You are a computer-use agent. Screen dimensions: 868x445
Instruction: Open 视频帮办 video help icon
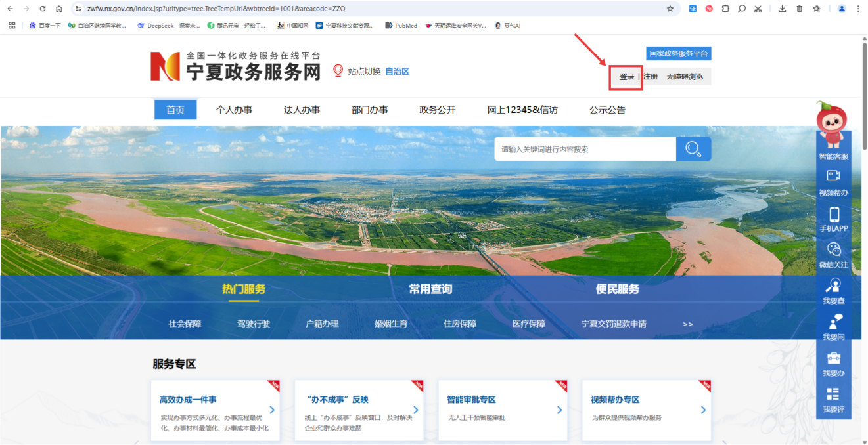coord(833,176)
